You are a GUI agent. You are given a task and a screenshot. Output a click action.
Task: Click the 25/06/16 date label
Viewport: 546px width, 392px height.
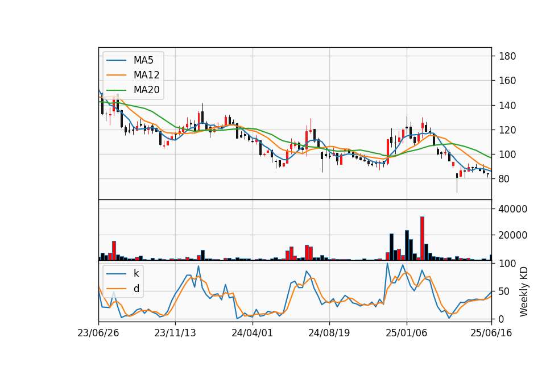491,333
